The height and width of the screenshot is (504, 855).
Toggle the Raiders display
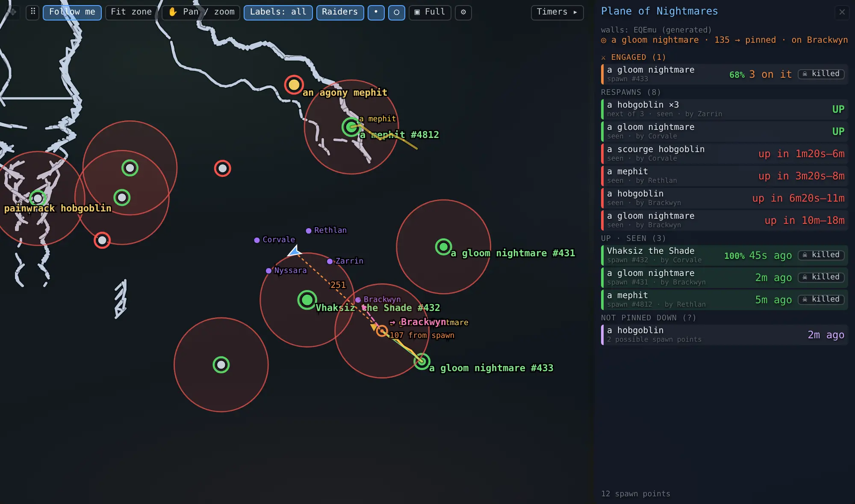click(x=340, y=12)
